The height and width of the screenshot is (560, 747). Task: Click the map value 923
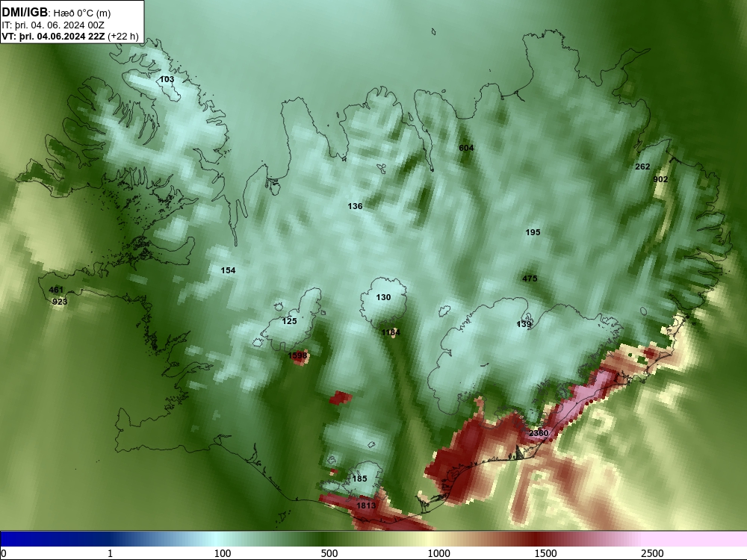click(x=60, y=302)
